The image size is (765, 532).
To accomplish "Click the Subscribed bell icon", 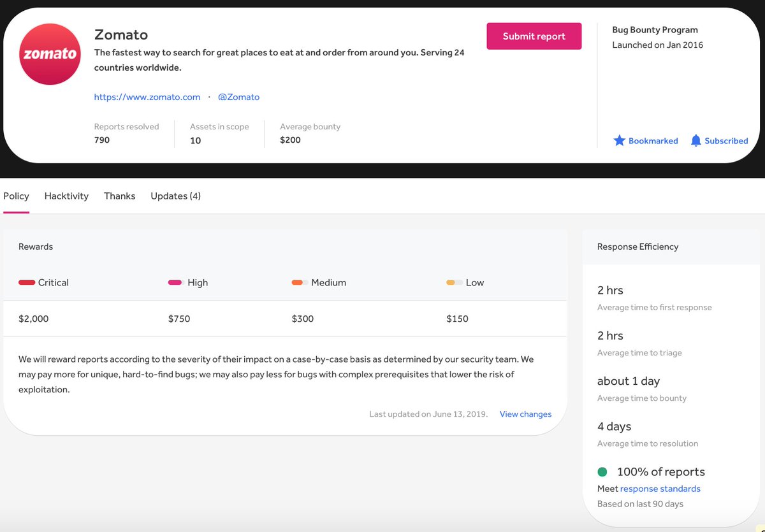I will pos(696,141).
